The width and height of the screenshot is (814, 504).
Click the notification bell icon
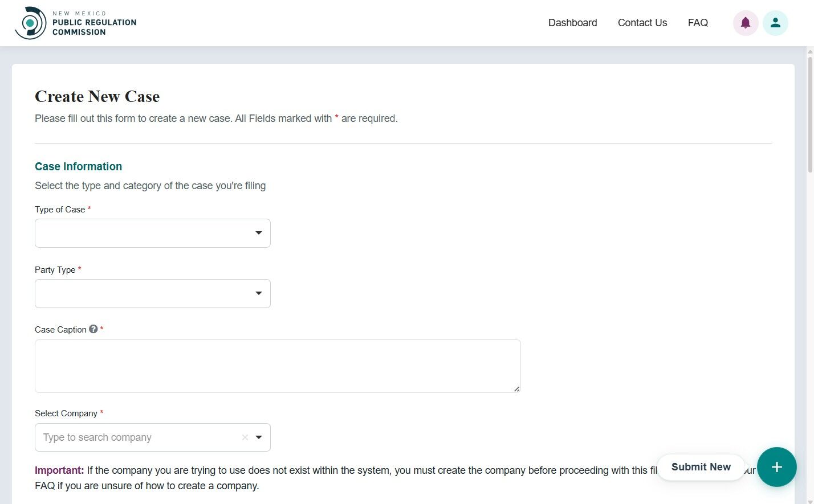coord(745,23)
